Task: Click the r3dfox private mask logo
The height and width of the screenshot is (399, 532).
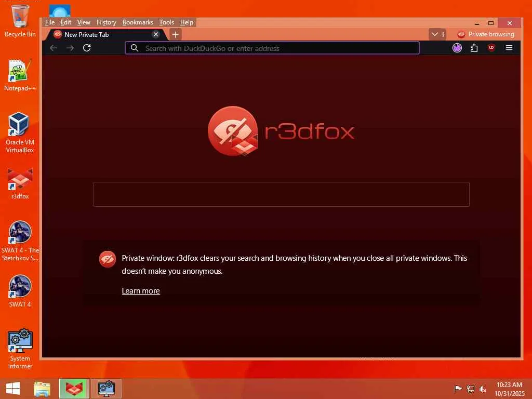Action: point(233,131)
